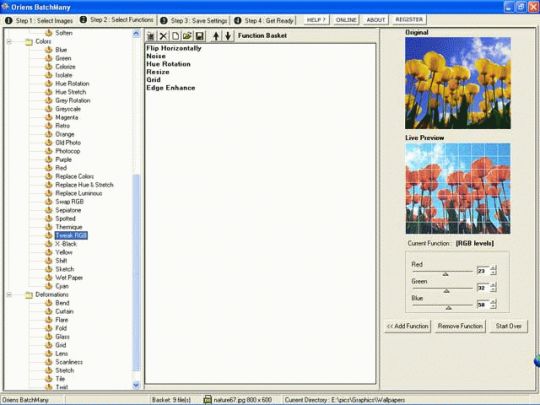Viewport: 540px width, 405px height.
Task: Click the file icon in status bar
Action: 207,399
